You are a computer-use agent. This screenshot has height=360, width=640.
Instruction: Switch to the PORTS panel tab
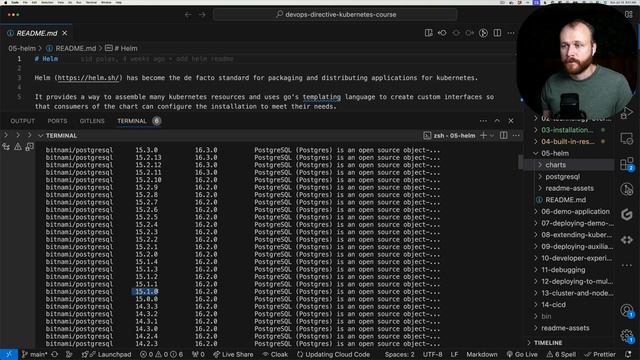pos(57,121)
